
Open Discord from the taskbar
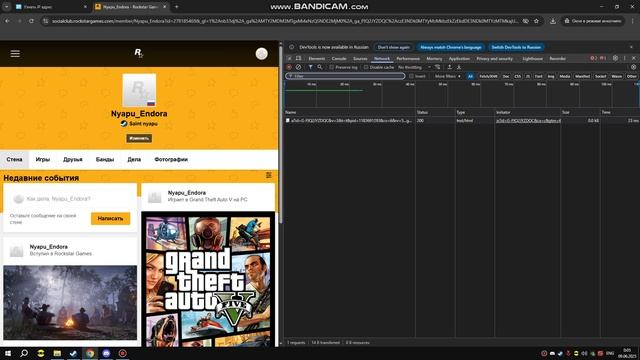click(106, 353)
